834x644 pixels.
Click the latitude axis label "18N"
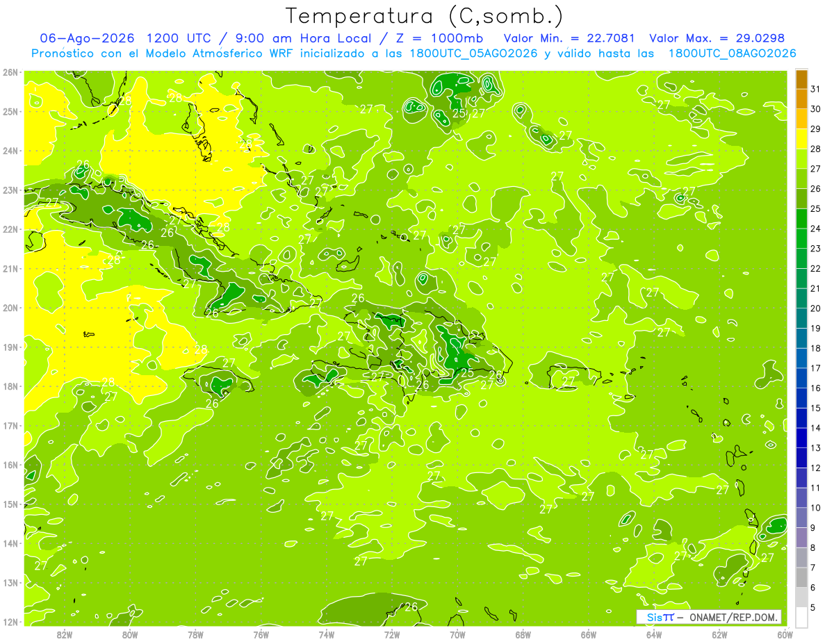(x=10, y=386)
